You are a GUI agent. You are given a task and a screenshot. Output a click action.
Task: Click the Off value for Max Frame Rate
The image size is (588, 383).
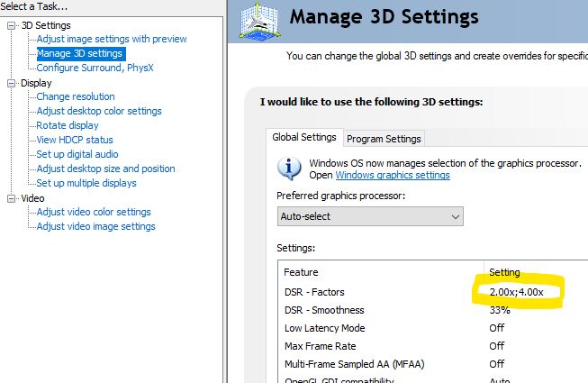click(497, 346)
